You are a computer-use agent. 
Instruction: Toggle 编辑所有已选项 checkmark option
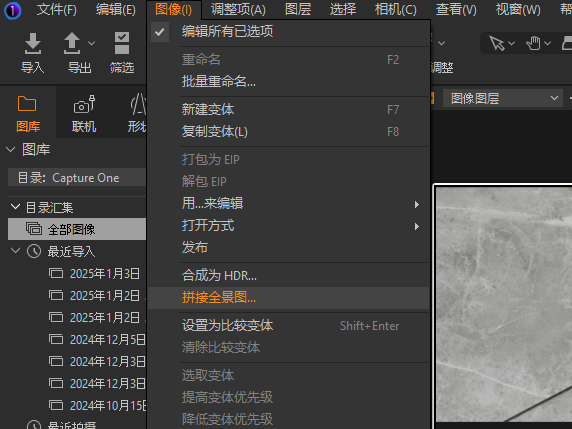coord(160,32)
